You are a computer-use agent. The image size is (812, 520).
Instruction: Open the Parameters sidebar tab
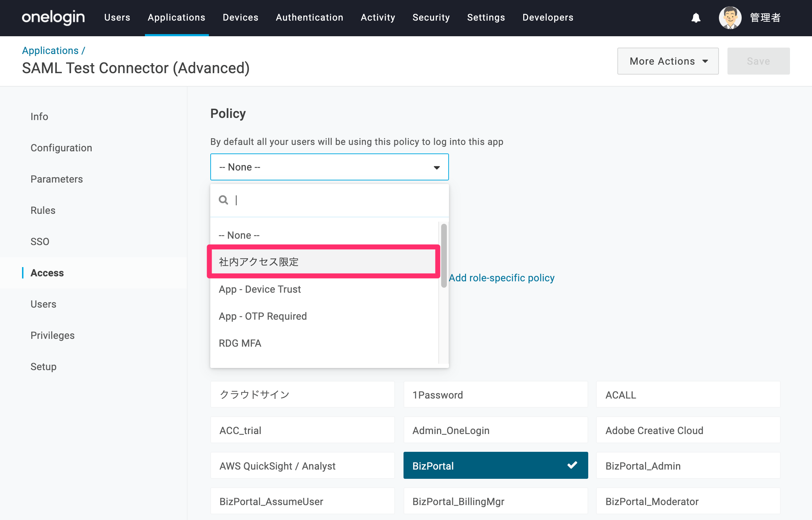tap(57, 179)
